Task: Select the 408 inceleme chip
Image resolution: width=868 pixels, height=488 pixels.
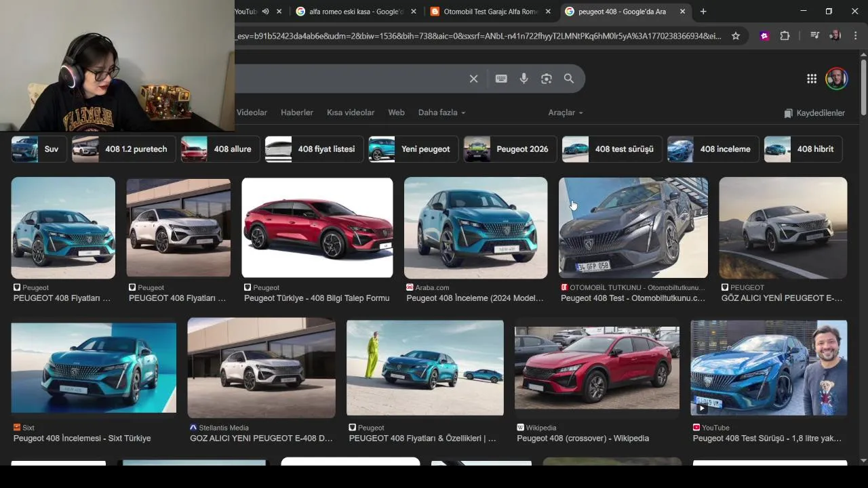Action: [713, 149]
